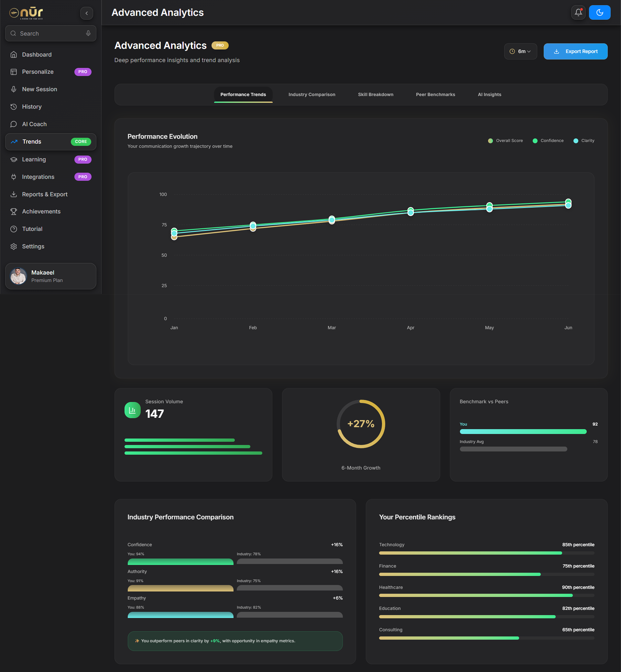
Task: Click the microphone icon in search bar
Action: [88, 33]
